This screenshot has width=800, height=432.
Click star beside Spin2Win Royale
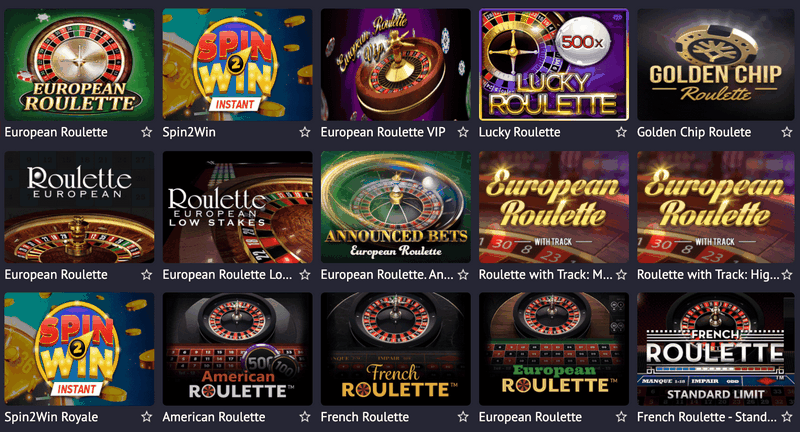(146, 417)
